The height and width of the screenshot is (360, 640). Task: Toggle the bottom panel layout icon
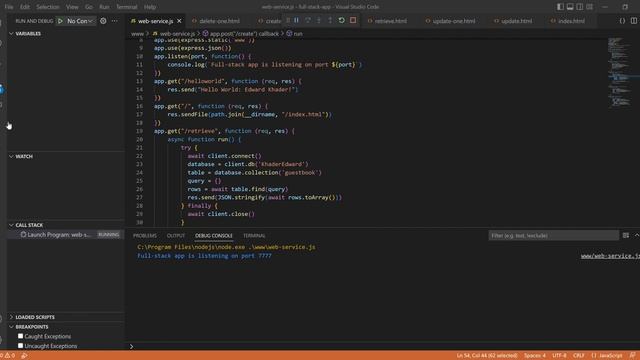pyautogui.click(x=570, y=7)
